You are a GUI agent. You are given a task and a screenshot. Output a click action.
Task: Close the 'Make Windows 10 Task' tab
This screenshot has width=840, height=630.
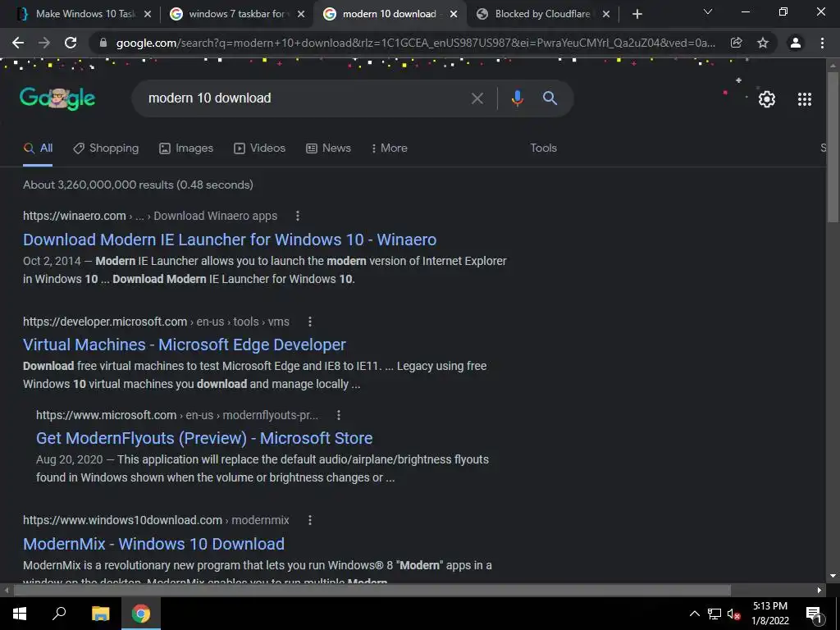click(148, 15)
